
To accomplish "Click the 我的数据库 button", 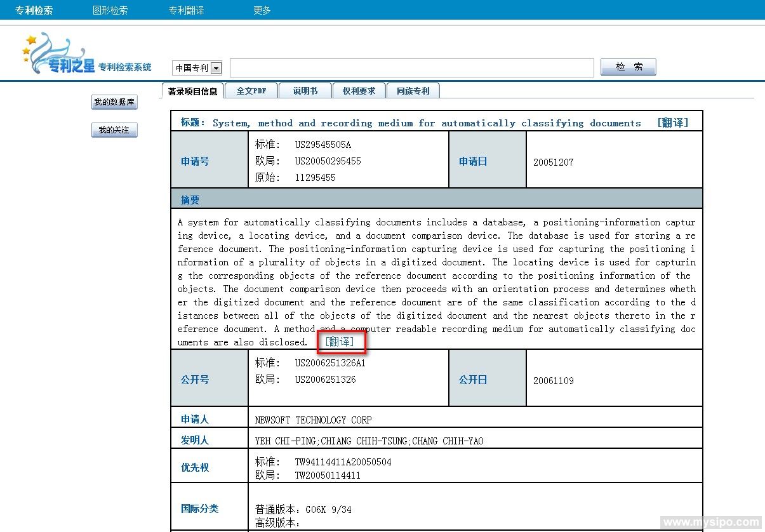I will [x=114, y=102].
